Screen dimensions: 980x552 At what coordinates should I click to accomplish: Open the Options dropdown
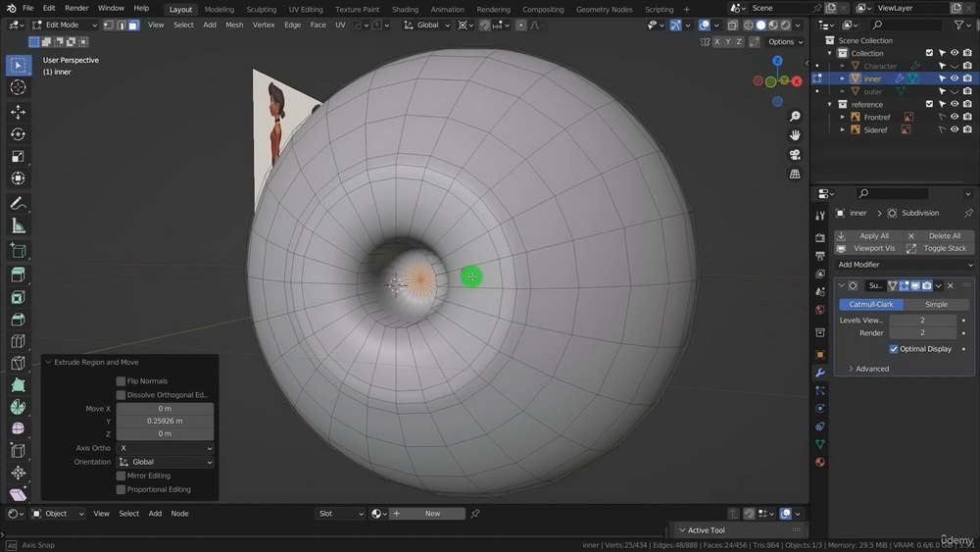785,42
